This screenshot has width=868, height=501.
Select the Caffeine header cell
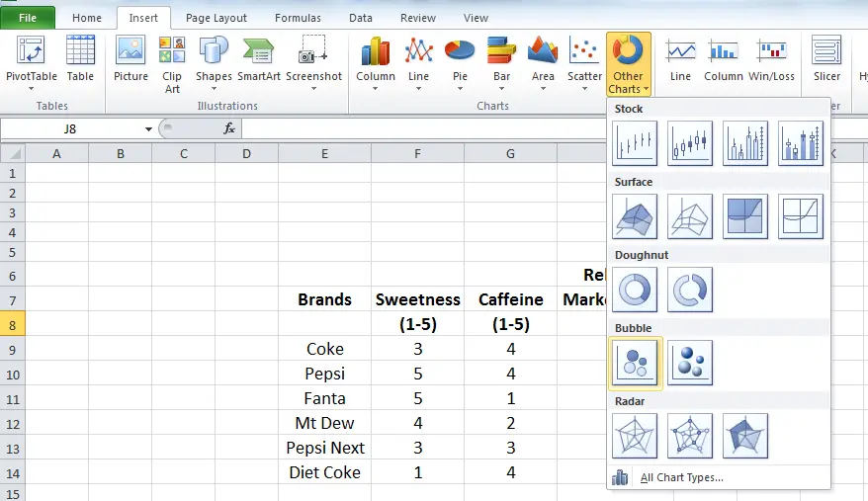(510, 299)
